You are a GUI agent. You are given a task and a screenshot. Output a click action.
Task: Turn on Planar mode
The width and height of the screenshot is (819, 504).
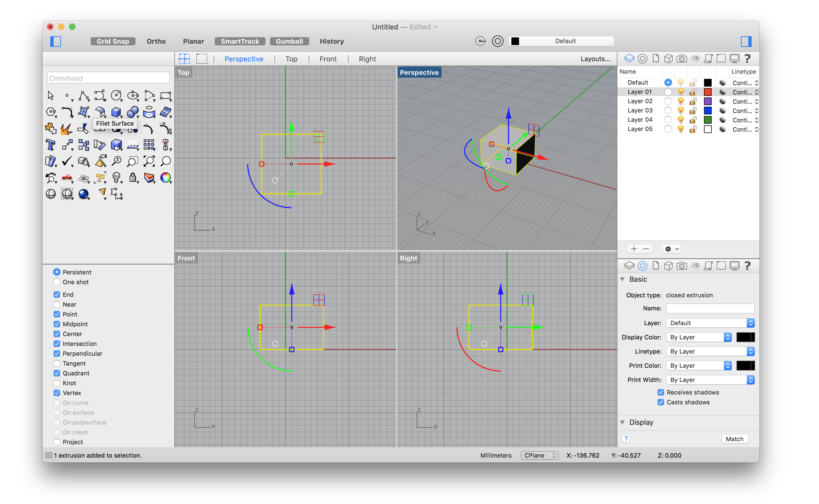193,41
